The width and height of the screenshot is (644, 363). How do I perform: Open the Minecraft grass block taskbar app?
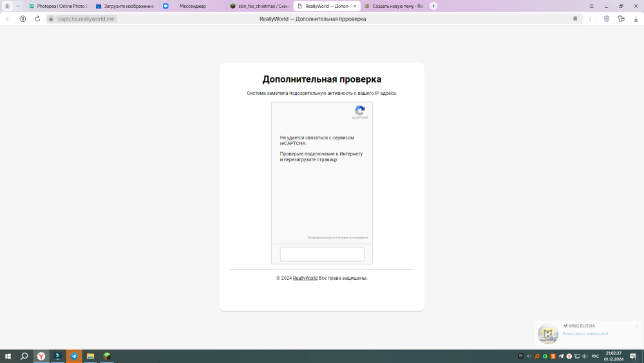(x=107, y=356)
